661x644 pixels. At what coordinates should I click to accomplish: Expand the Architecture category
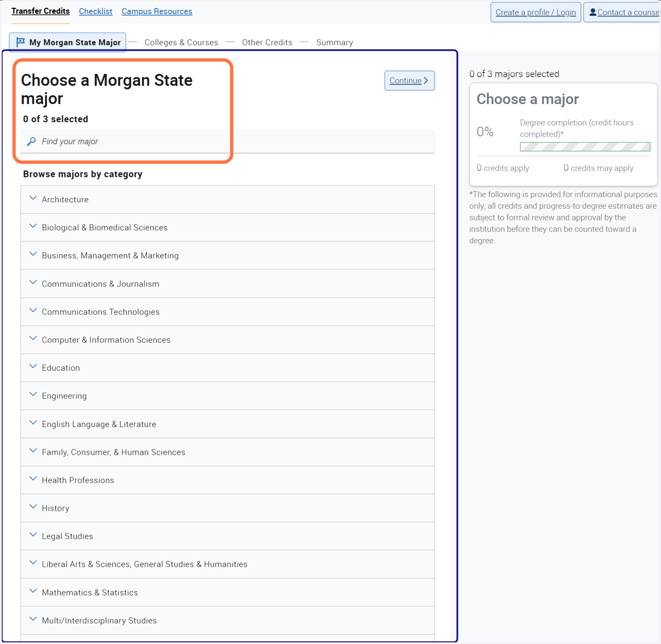click(227, 199)
